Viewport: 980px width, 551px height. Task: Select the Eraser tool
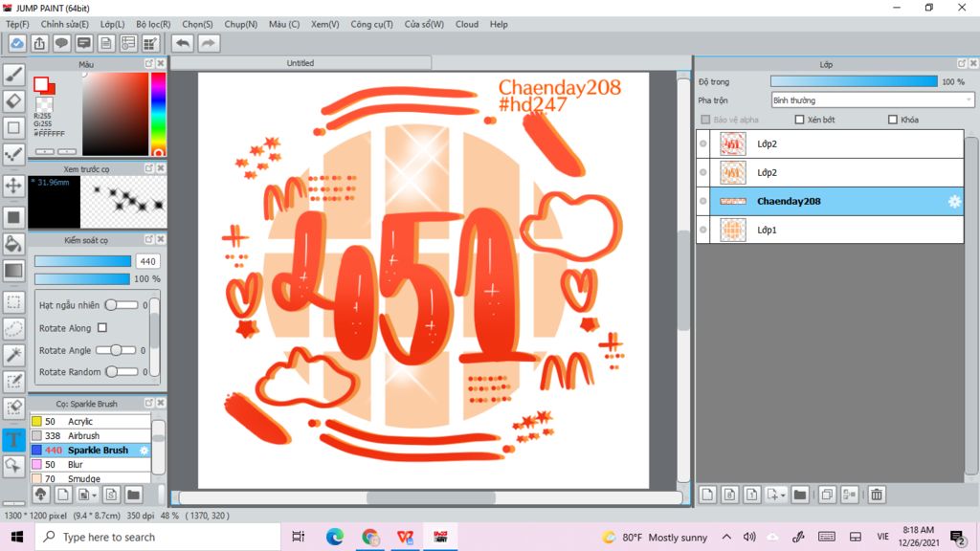[x=13, y=101]
